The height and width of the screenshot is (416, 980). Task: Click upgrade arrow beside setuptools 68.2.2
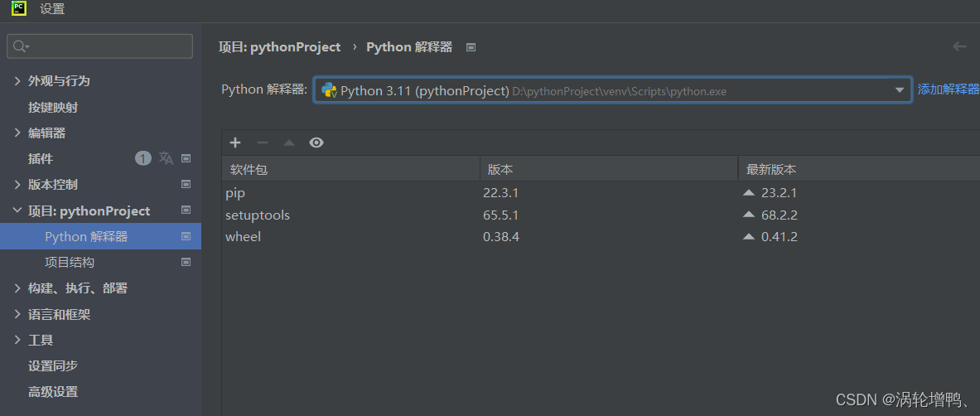pyautogui.click(x=749, y=215)
